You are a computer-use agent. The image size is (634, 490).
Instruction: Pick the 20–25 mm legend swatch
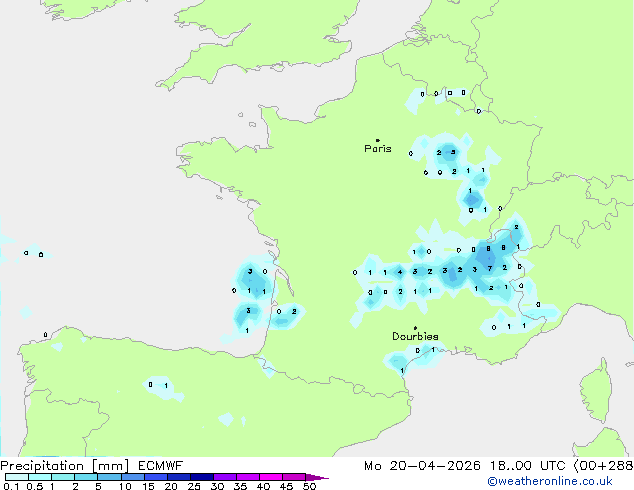(x=178, y=477)
